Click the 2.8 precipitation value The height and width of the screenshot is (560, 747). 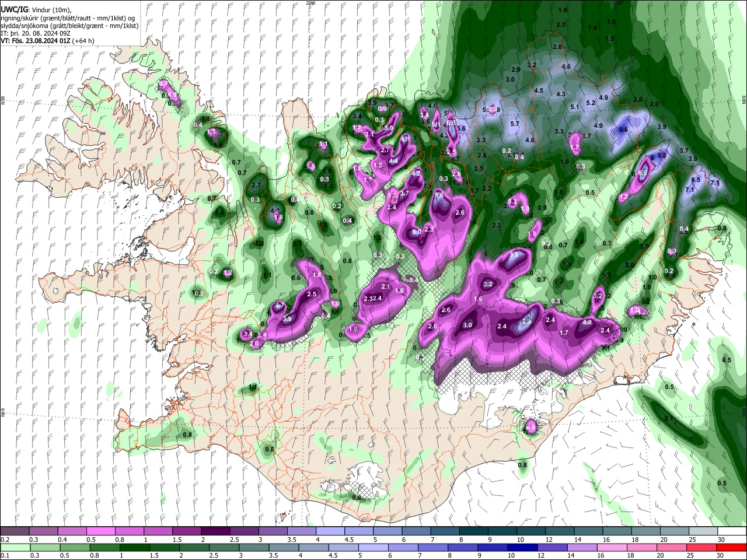point(557,47)
